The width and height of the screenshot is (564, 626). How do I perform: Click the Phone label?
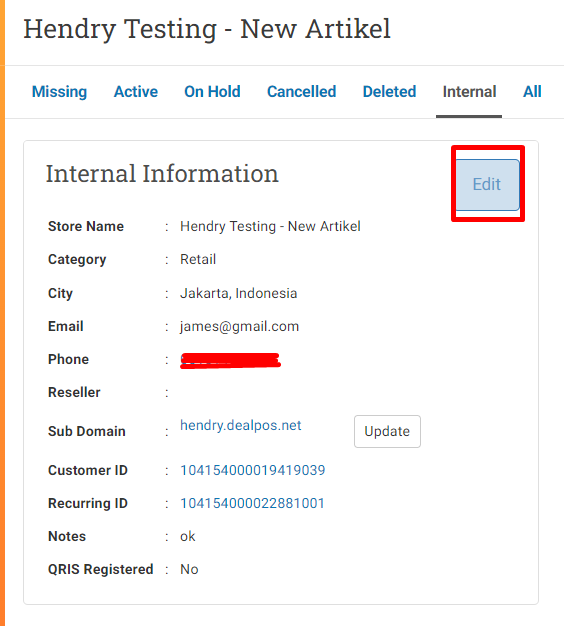point(68,359)
